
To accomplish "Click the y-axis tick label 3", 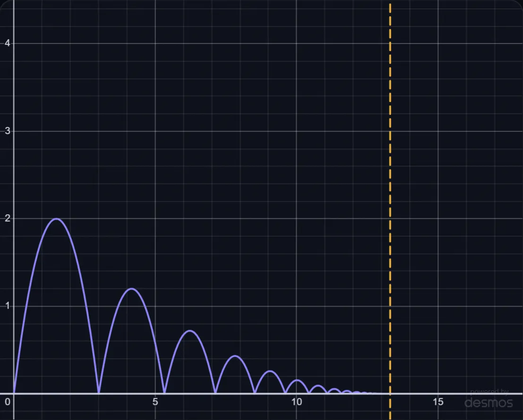I will pyautogui.click(x=8, y=131).
